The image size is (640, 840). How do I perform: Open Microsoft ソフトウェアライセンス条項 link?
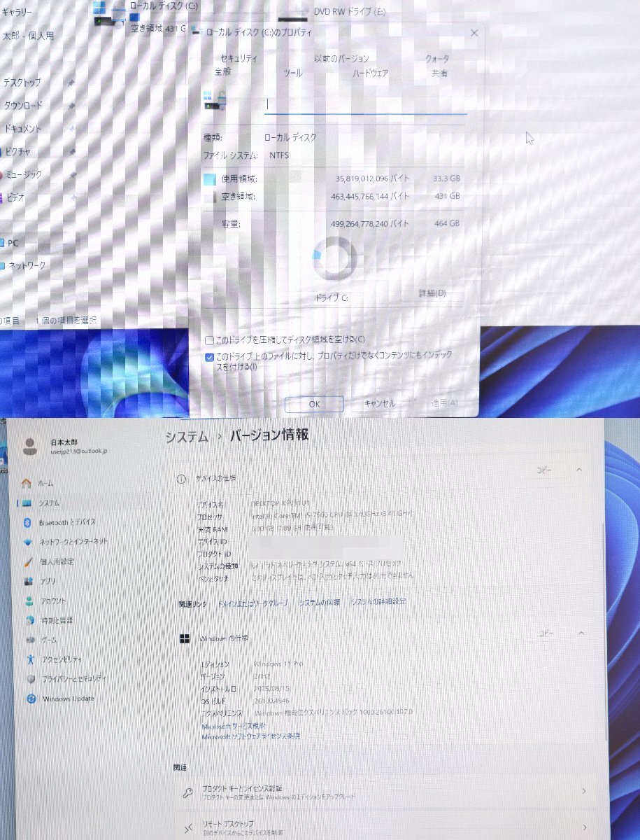coord(251,736)
